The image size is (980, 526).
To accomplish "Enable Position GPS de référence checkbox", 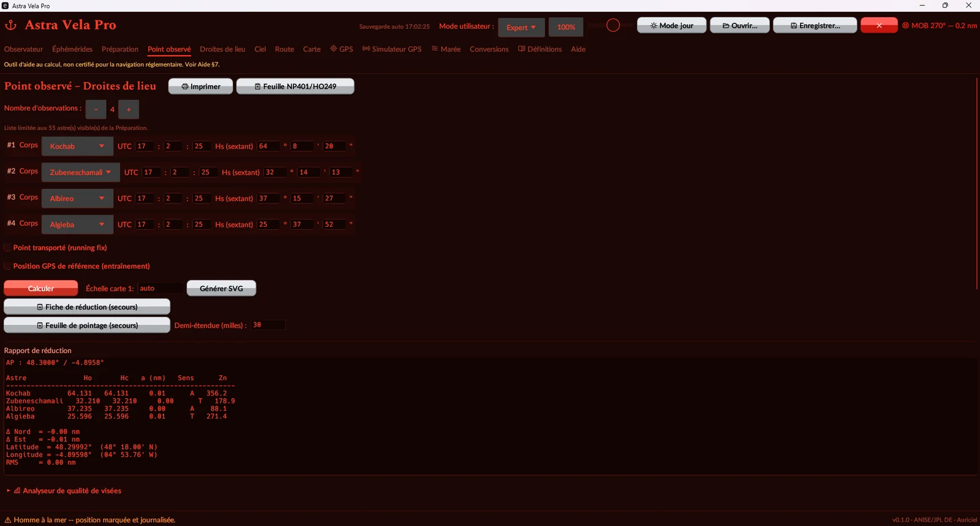I will pyautogui.click(x=8, y=266).
